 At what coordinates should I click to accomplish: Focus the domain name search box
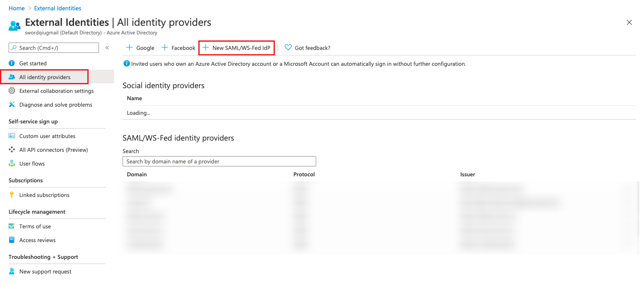coord(219,161)
